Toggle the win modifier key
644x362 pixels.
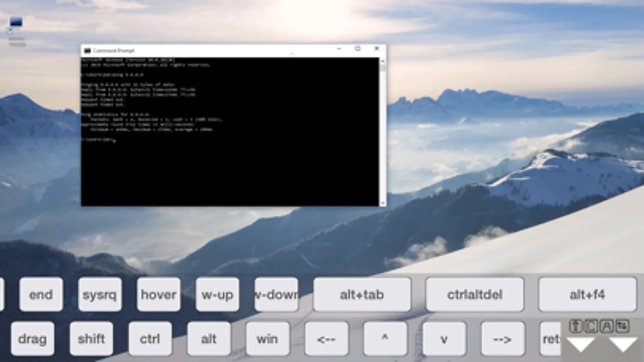tap(268, 339)
